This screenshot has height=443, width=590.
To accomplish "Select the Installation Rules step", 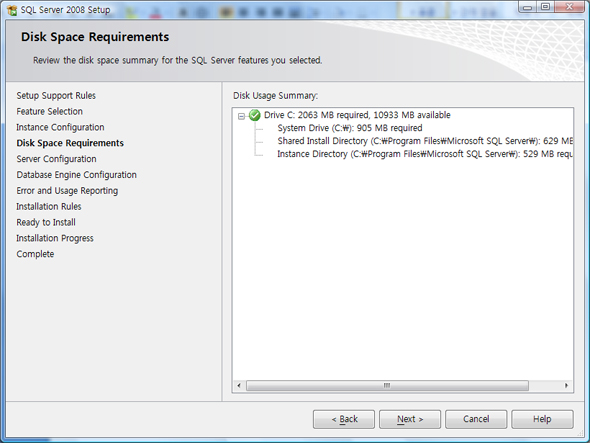I will (49, 207).
